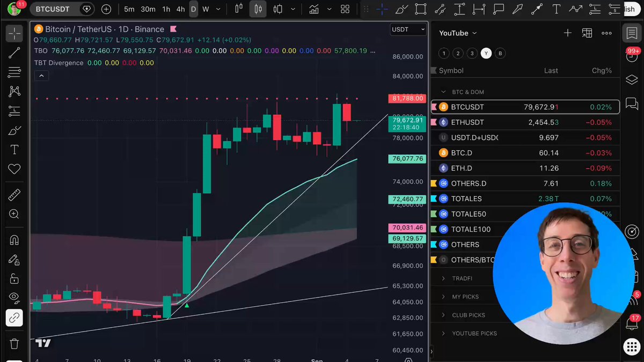Add a symbol to the watchlist

567,33
